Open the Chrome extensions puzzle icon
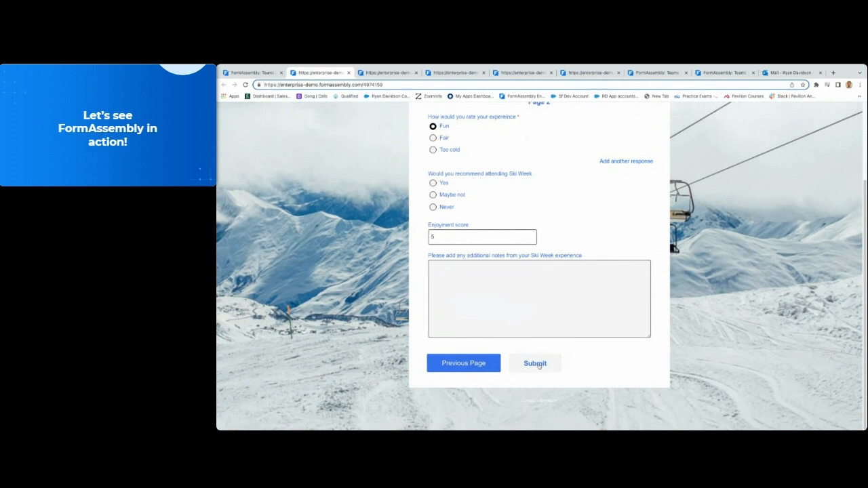The height and width of the screenshot is (488, 868). coord(816,85)
